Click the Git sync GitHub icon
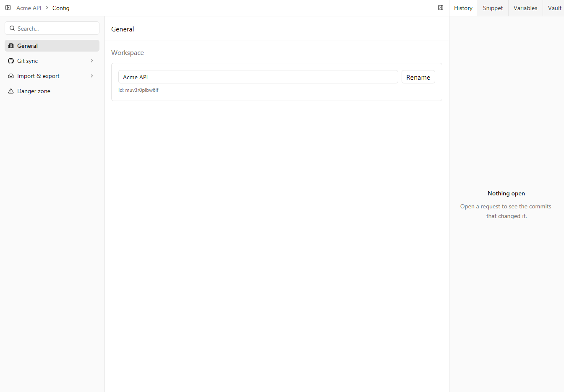 (11, 61)
